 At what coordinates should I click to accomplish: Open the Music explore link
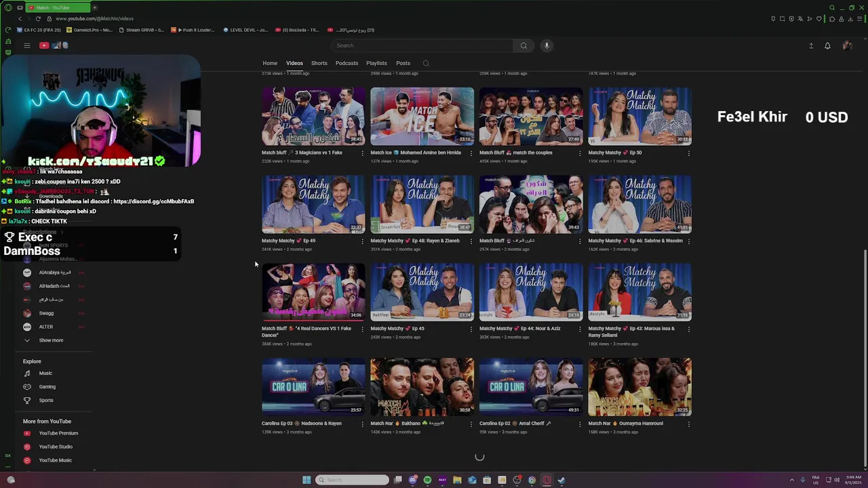45,373
